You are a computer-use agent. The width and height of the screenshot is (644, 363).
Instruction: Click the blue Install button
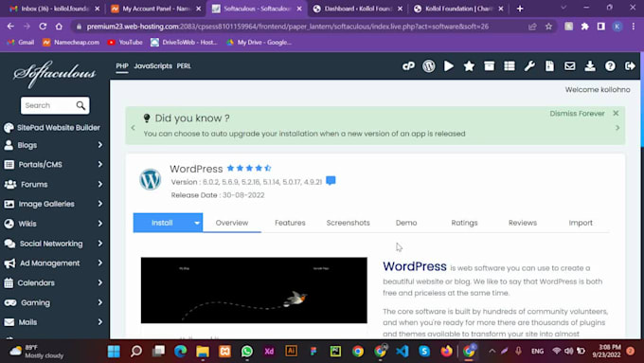tap(162, 223)
